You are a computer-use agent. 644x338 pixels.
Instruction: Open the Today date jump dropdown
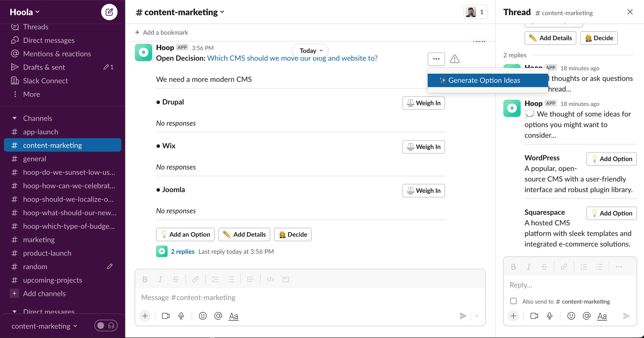310,51
